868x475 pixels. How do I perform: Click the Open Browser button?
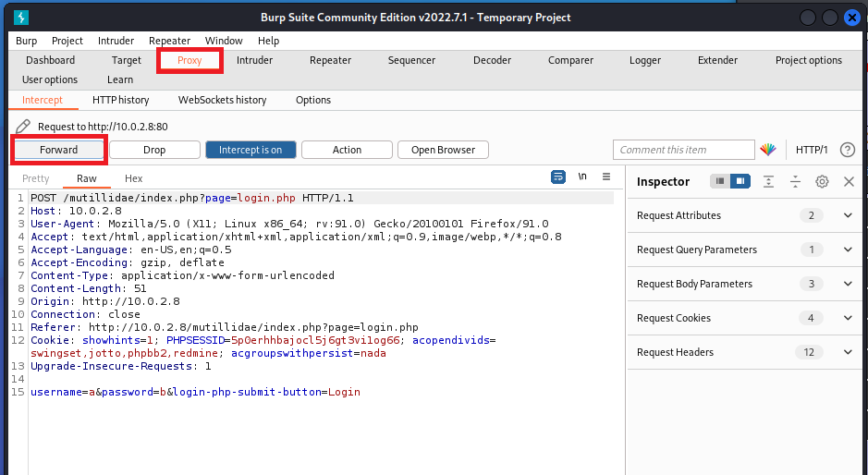coord(443,150)
